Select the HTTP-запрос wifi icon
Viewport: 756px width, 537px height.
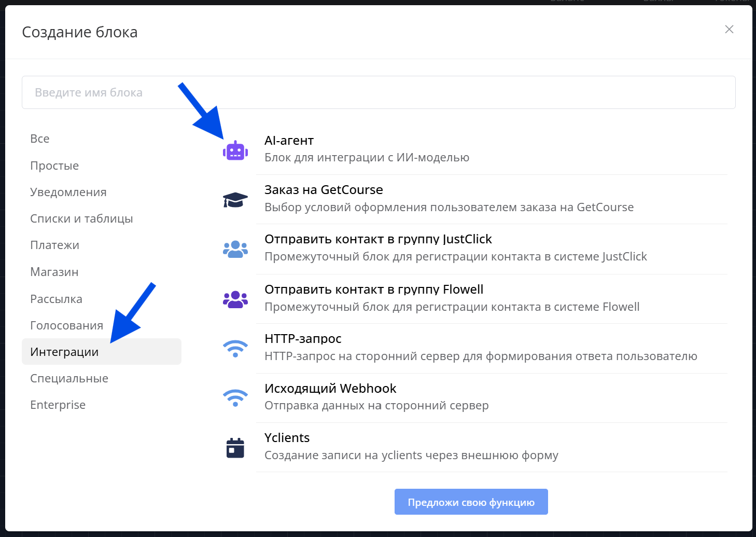[235, 349]
